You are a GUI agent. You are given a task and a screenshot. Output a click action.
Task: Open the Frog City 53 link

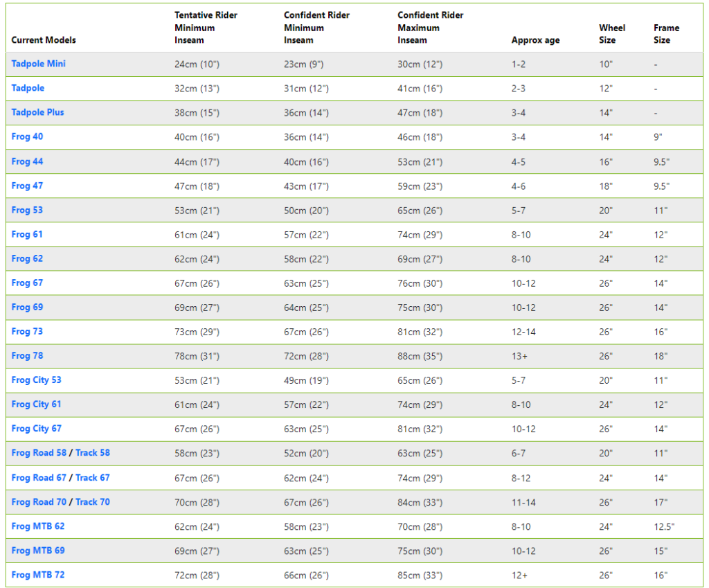point(36,380)
